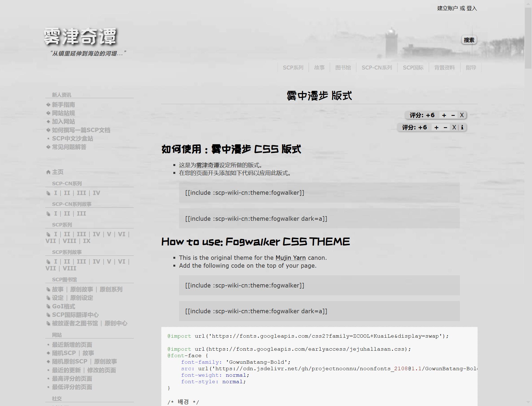Open the SCP系列 top menu
The image size is (532, 406).
tap(293, 68)
